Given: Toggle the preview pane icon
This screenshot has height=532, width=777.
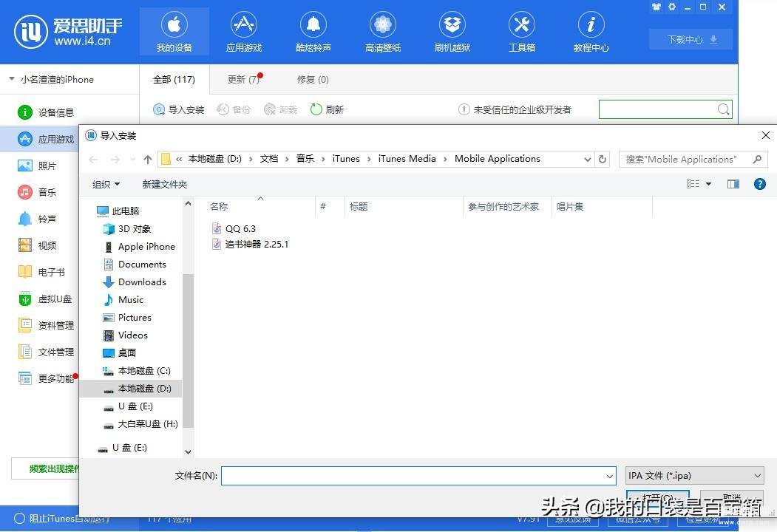Looking at the screenshot, I should pyautogui.click(x=733, y=184).
